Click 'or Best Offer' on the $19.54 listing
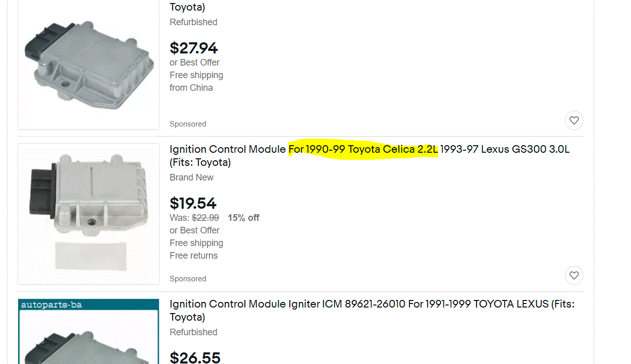Screen dimensions: 631x364 (194, 230)
